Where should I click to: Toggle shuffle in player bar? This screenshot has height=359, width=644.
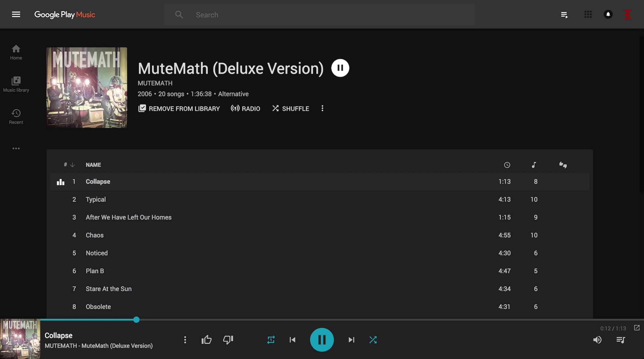pyautogui.click(x=373, y=340)
